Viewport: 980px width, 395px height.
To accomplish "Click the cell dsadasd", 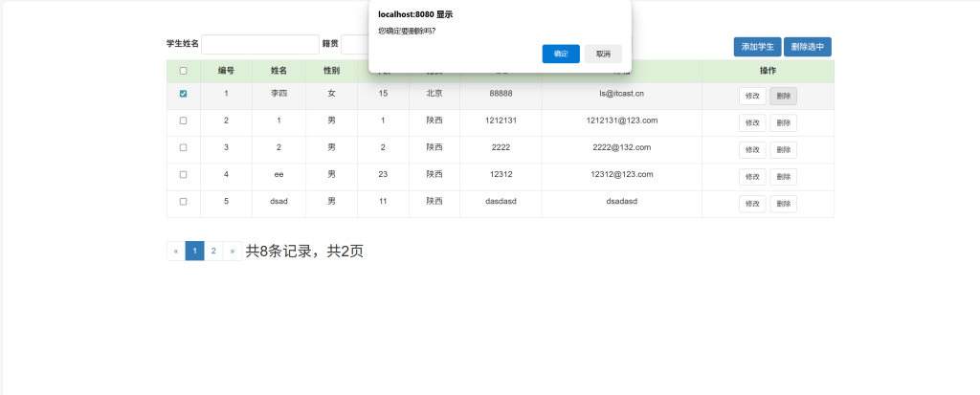I will click(x=622, y=201).
